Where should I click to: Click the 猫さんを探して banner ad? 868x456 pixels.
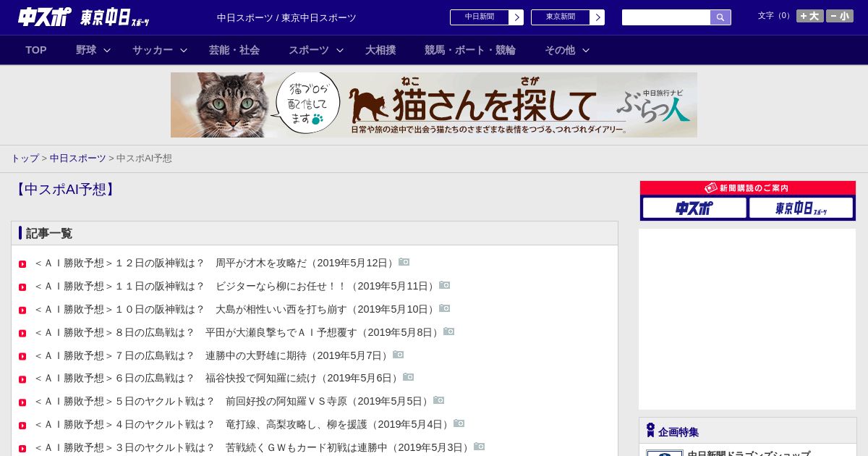[434, 105]
